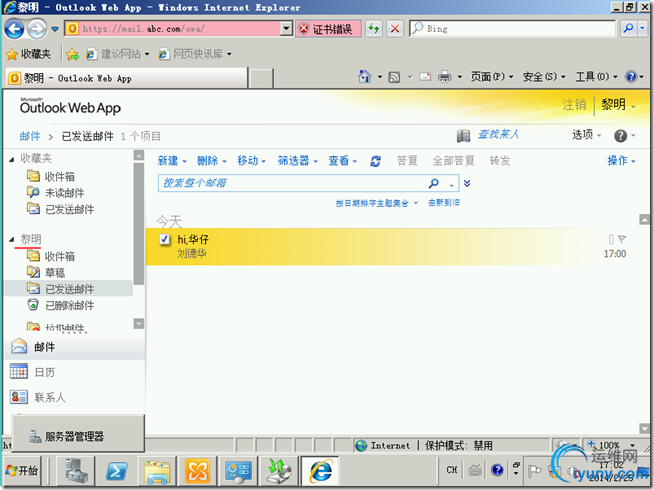Click the Start button 开始
The image size is (654, 490).
click(22, 471)
